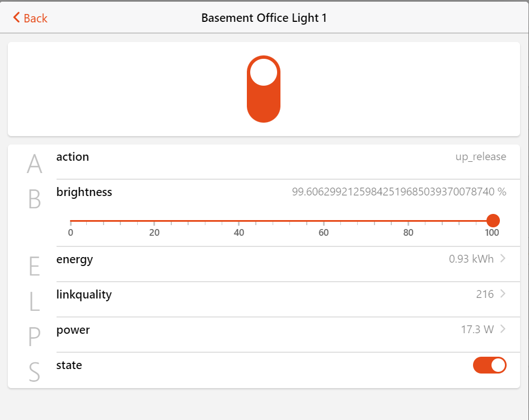This screenshot has height=420, width=529.
Task: Jump to index letter A
Action: [35, 165]
